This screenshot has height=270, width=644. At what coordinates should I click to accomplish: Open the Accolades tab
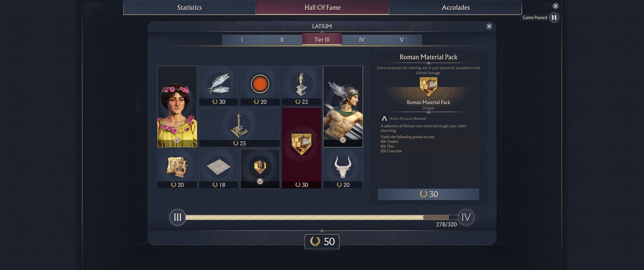coord(456,8)
